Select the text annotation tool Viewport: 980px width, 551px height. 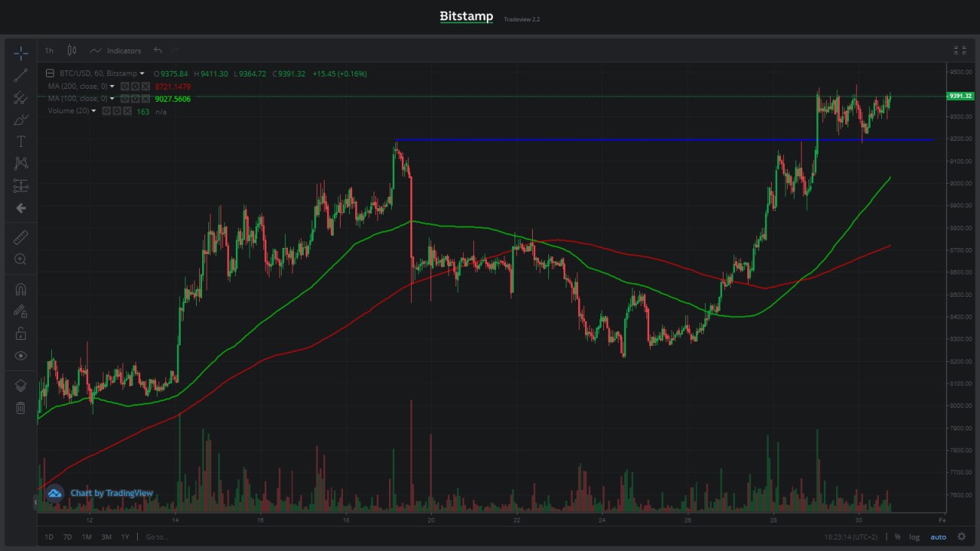pyautogui.click(x=21, y=142)
